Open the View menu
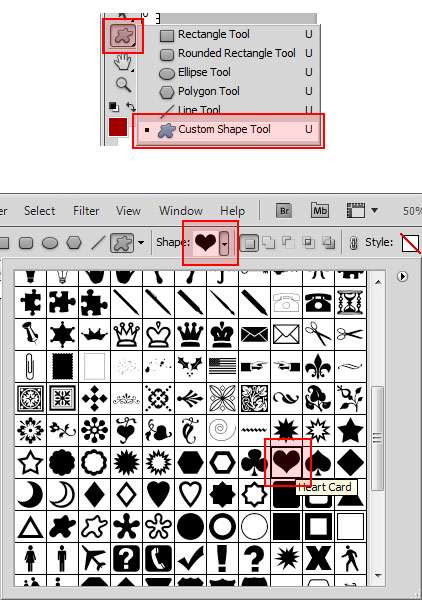422x600 pixels. 128,211
